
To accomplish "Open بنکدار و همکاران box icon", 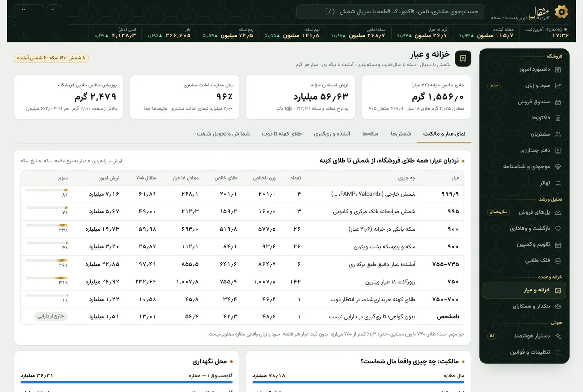I will pos(558,307).
